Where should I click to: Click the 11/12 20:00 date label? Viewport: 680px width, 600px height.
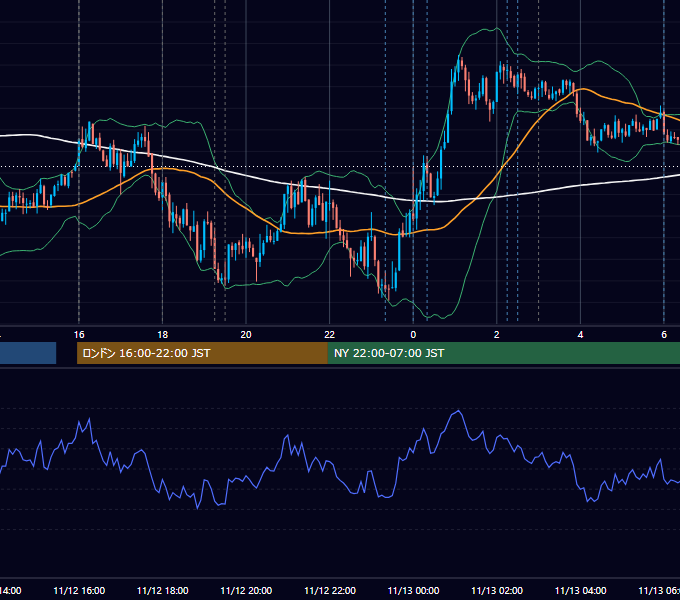tap(246, 590)
